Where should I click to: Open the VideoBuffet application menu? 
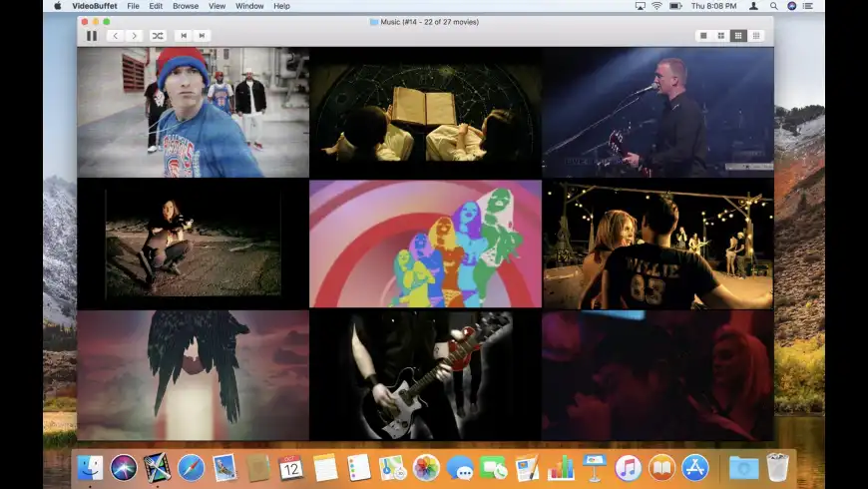[x=95, y=6]
